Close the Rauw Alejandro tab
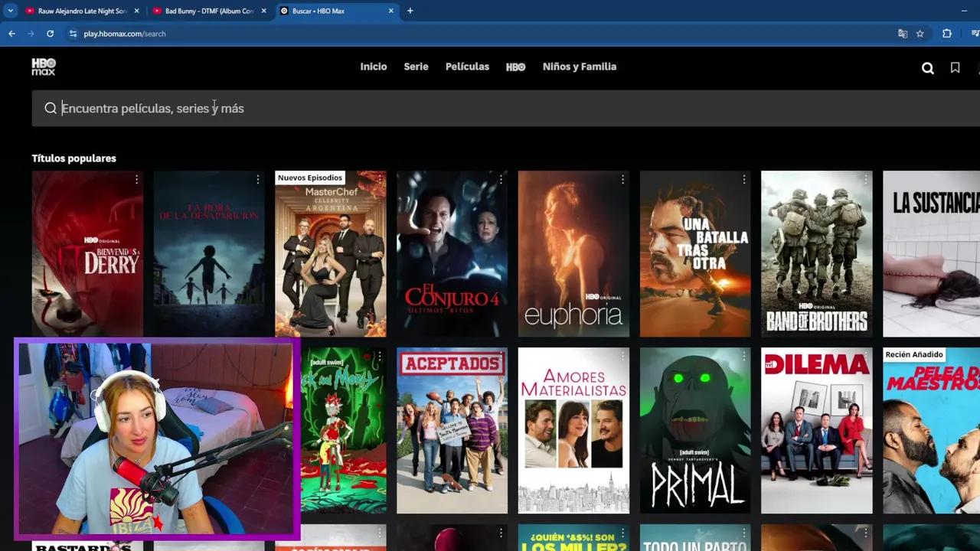Image resolution: width=980 pixels, height=551 pixels. (136, 11)
